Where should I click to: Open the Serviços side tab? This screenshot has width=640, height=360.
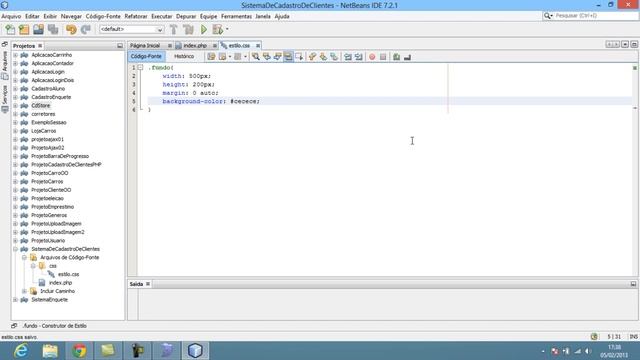point(5,98)
